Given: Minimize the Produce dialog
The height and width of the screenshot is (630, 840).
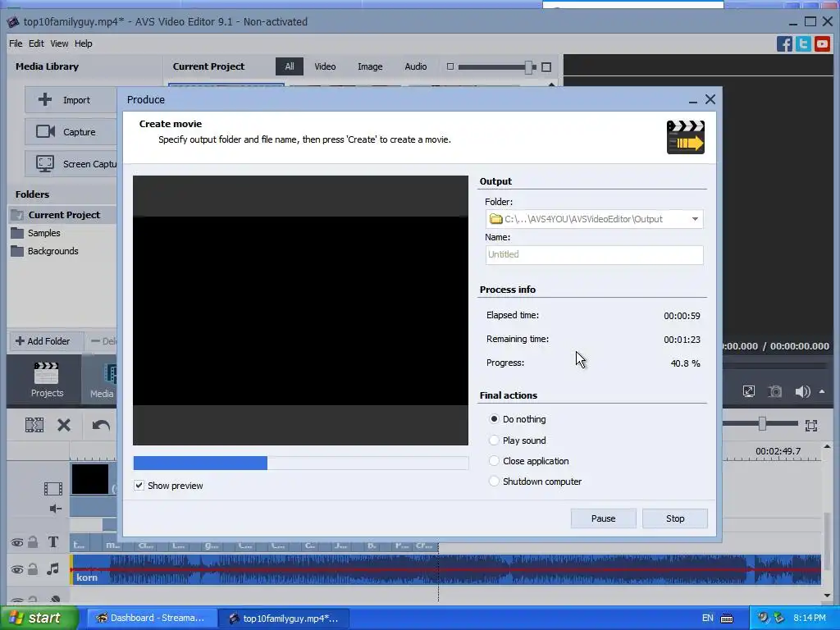Looking at the screenshot, I should coord(692,100).
